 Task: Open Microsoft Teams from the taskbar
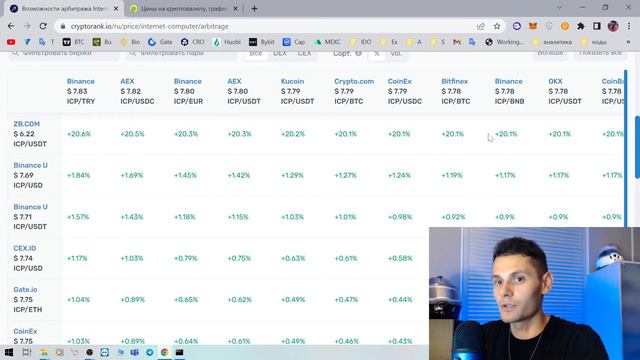(x=135, y=352)
